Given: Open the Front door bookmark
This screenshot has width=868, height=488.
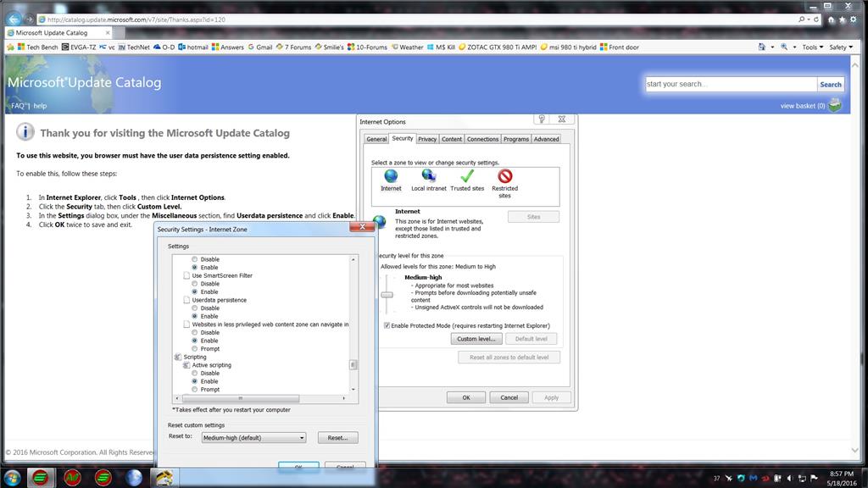Looking at the screenshot, I should point(620,47).
